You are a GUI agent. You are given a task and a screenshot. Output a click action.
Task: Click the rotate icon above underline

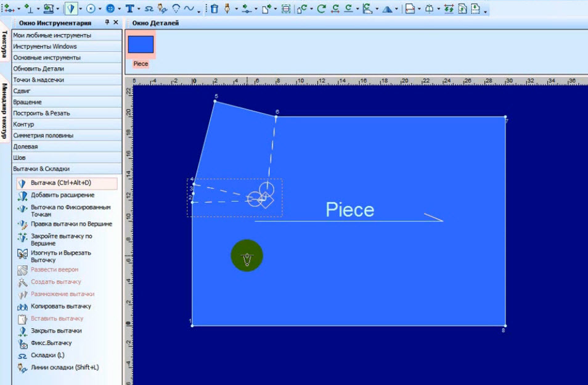coord(349,8)
